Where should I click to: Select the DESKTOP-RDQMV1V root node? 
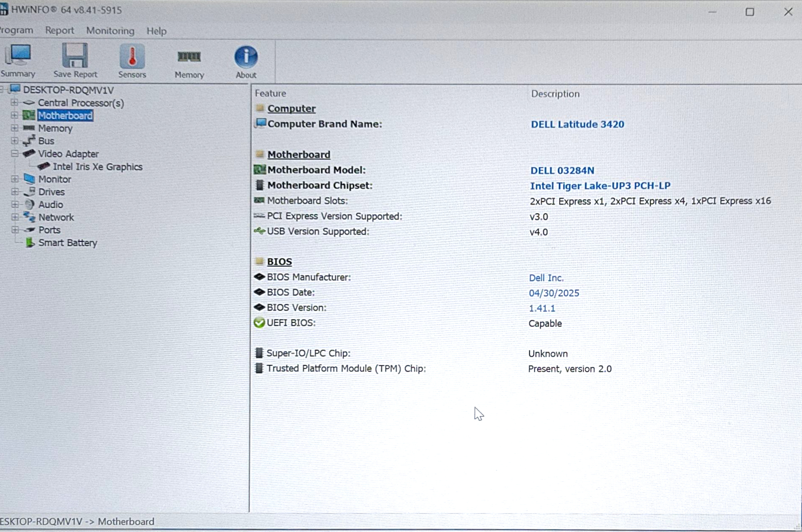tap(68, 90)
